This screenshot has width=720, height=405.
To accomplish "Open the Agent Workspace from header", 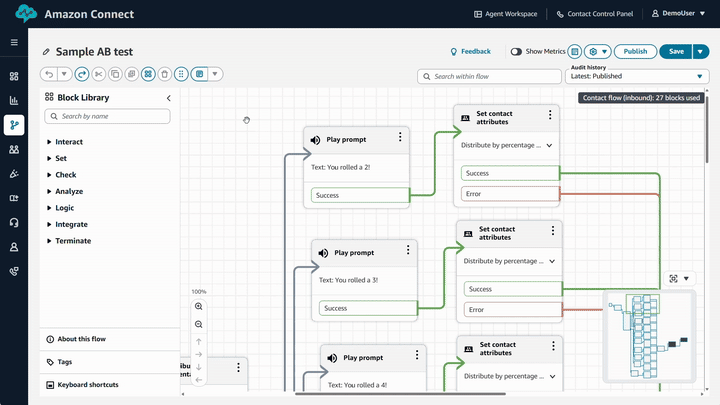I will (x=505, y=15).
